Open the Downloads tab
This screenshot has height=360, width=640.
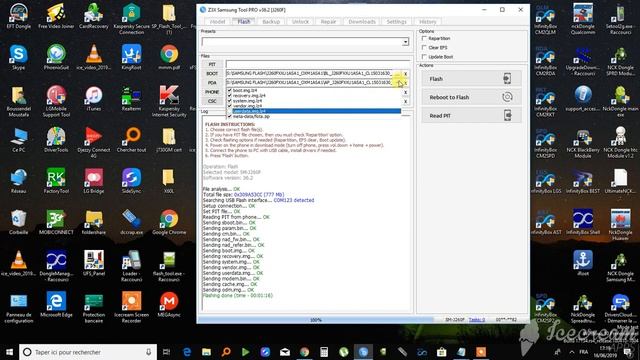click(x=362, y=22)
